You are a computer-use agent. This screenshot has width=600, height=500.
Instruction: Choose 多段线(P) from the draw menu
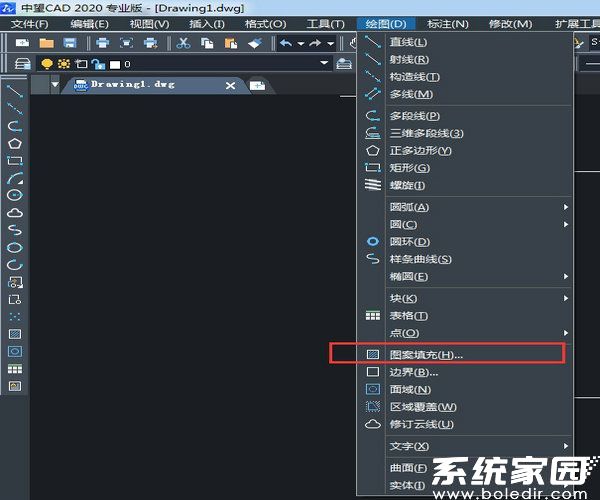coord(465,116)
